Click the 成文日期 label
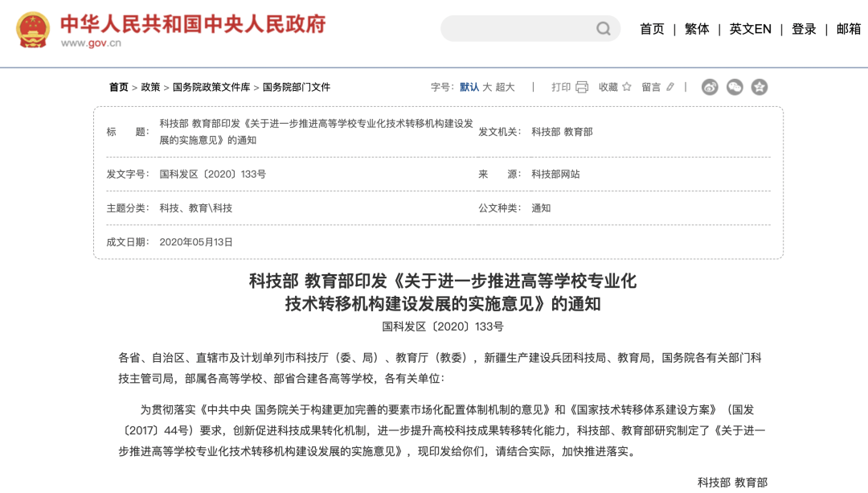 point(128,242)
